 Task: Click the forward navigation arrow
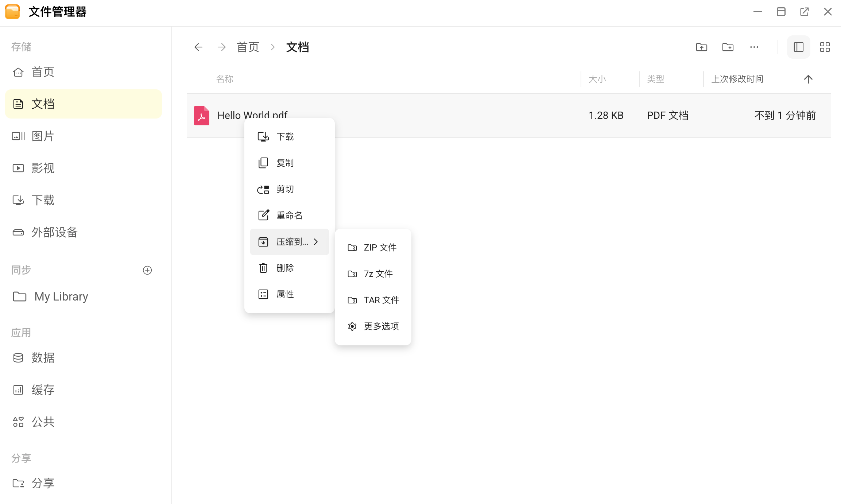pyautogui.click(x=222, y=47)
